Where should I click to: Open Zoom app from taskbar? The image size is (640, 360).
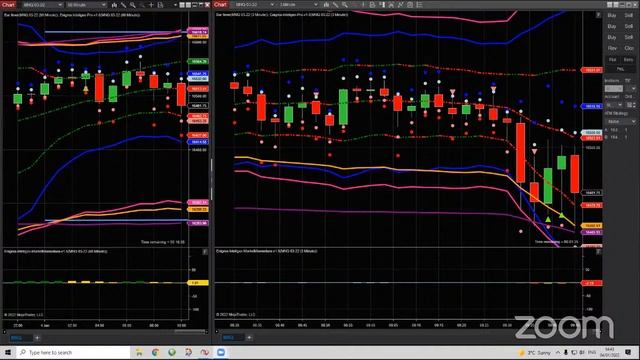pyautogui.click(x=221, y=352)
